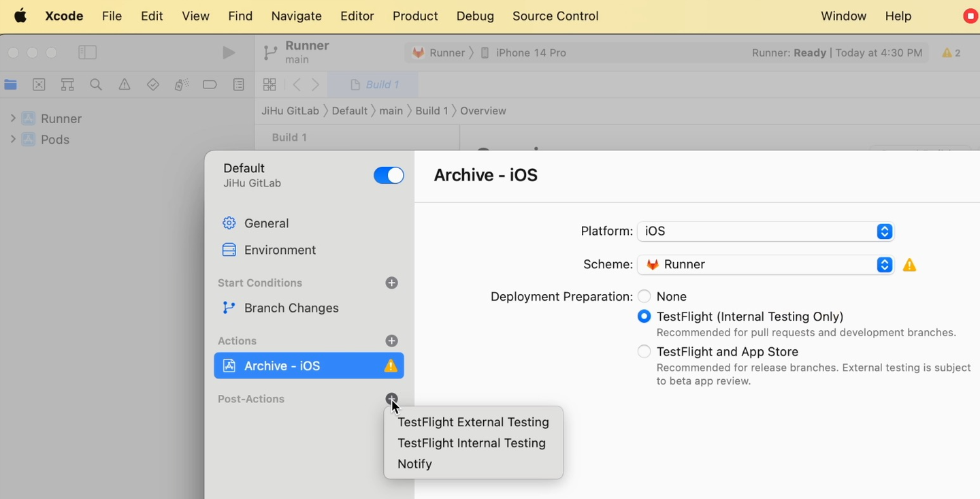Screen dimensions: 980x499
Task: Toggle the navigator sidebar button
Action: coord(88,52)
